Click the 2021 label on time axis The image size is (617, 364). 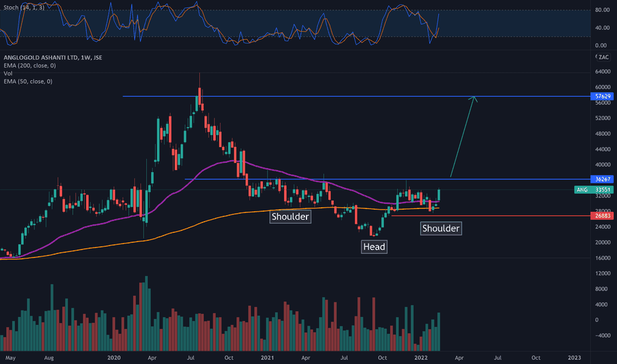267,357
